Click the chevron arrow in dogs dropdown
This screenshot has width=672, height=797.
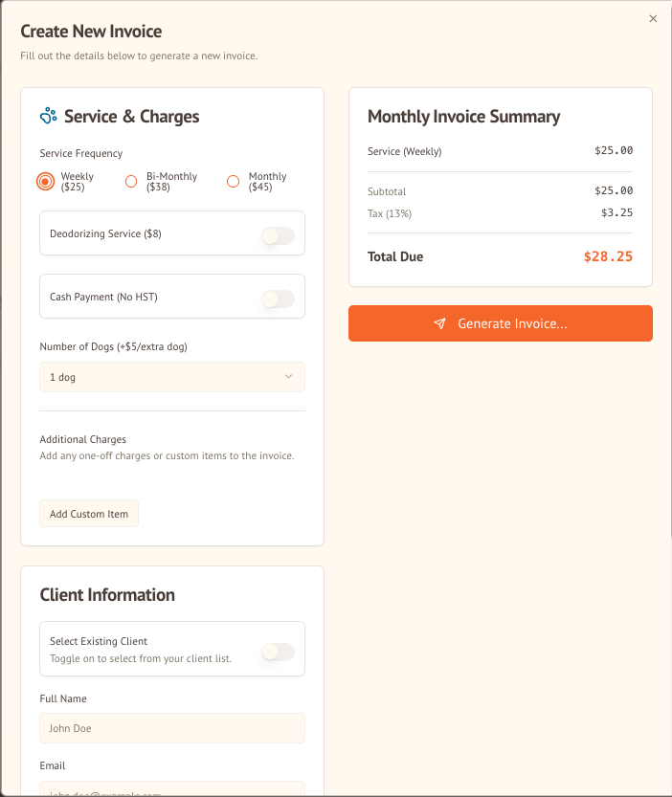(x=288, y=377)
